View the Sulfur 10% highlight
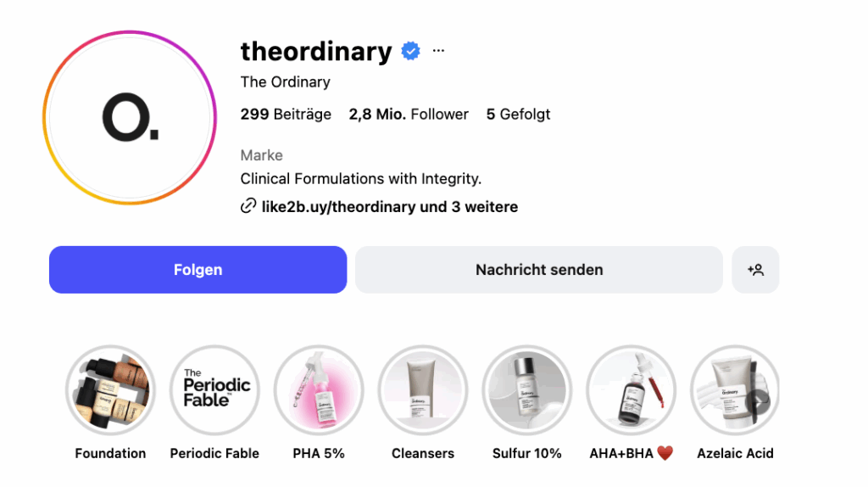Image resolution: width=868 pixels, height=487 pixels. pos(527,389)
